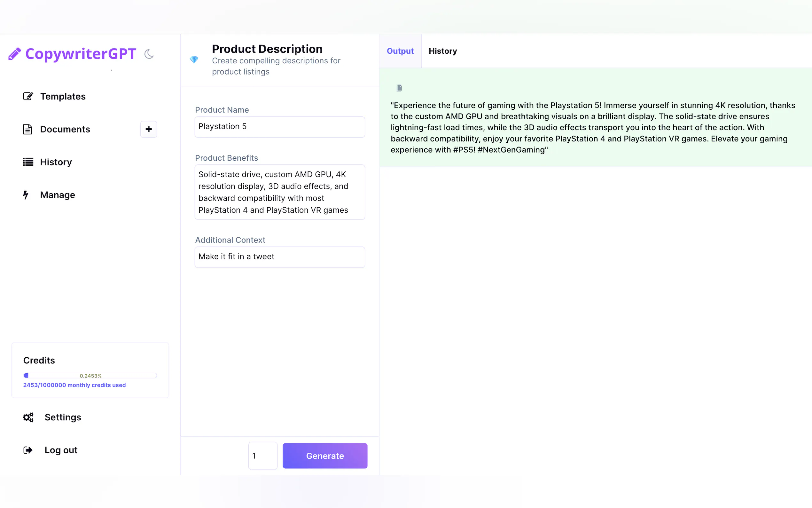Click the monthly credits progress bar
The height and width of the screenshot is (508, 812).
click(90, 375)
